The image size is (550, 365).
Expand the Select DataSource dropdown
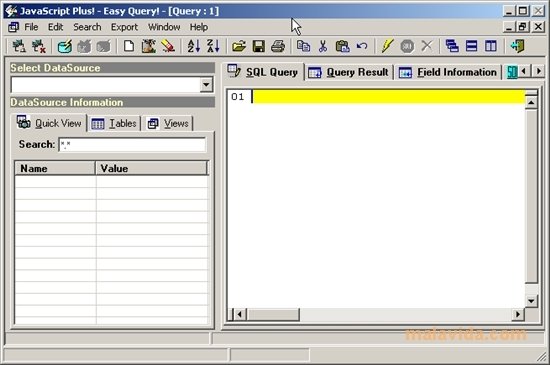206,85
